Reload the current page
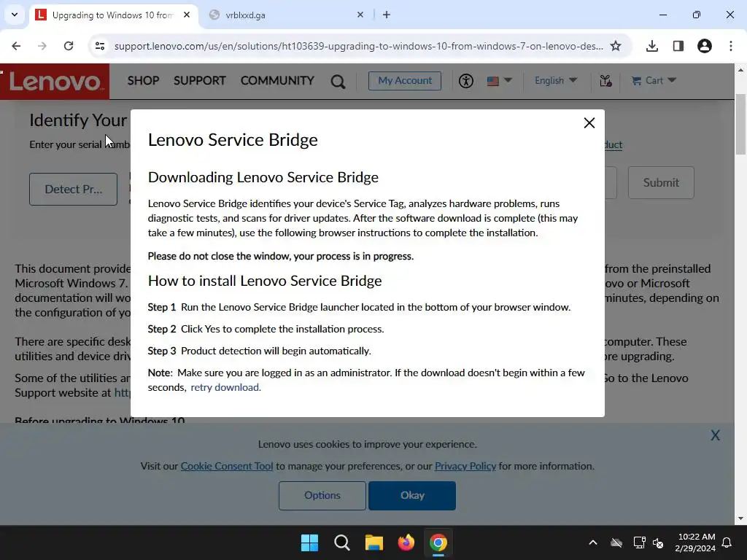Image resolution: width=747 pixels, height=560 pixels. tap(69, 46)
